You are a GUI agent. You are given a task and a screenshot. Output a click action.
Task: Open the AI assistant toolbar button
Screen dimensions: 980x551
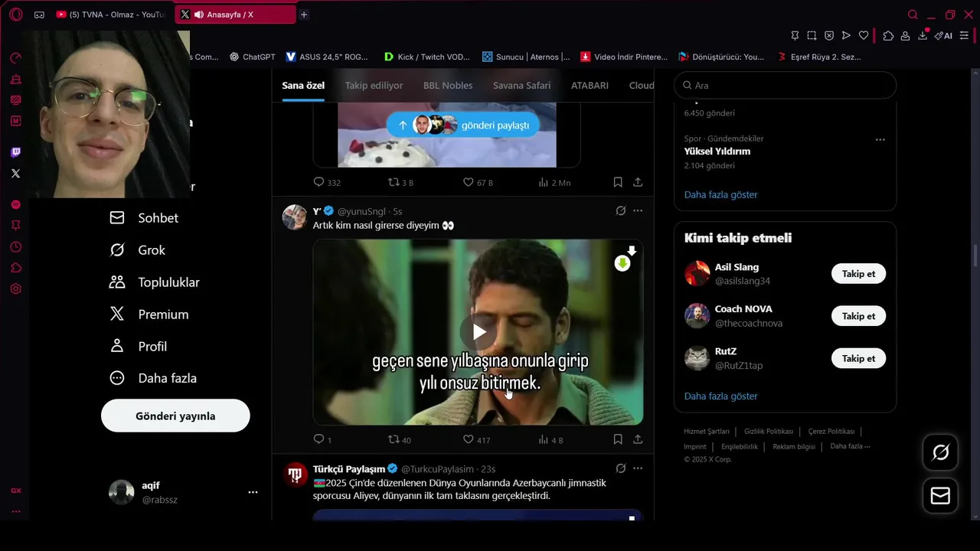[x=943, y=36]
